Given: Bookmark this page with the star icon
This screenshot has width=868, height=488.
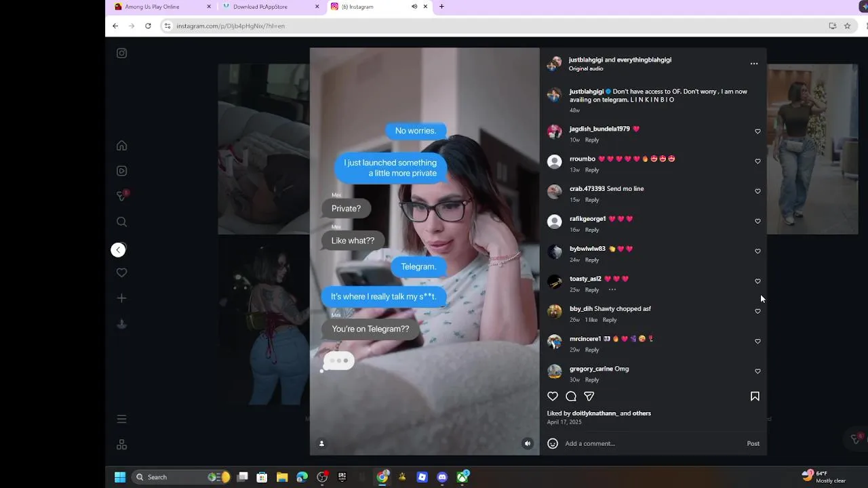Looking at the screenshot, I should tap(847, 26).
